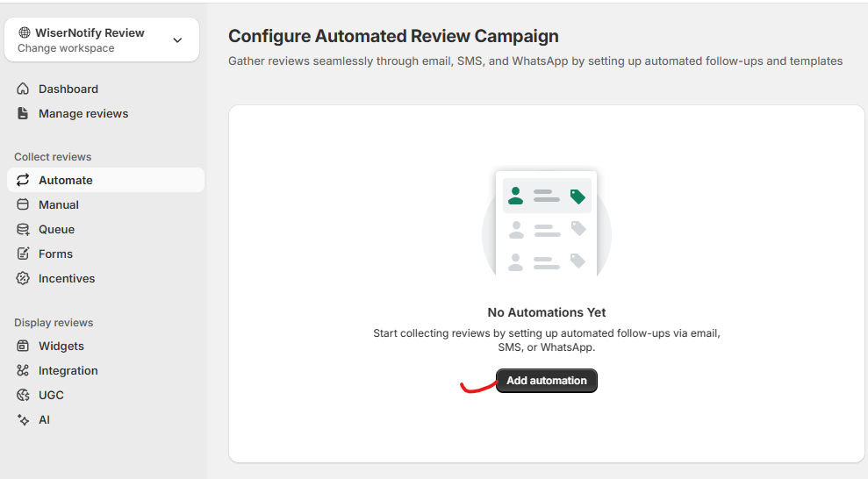This screenshot has height=479, width=868.
Task: Click the empty automations list illustration
Action: click(x=546, y=223)
